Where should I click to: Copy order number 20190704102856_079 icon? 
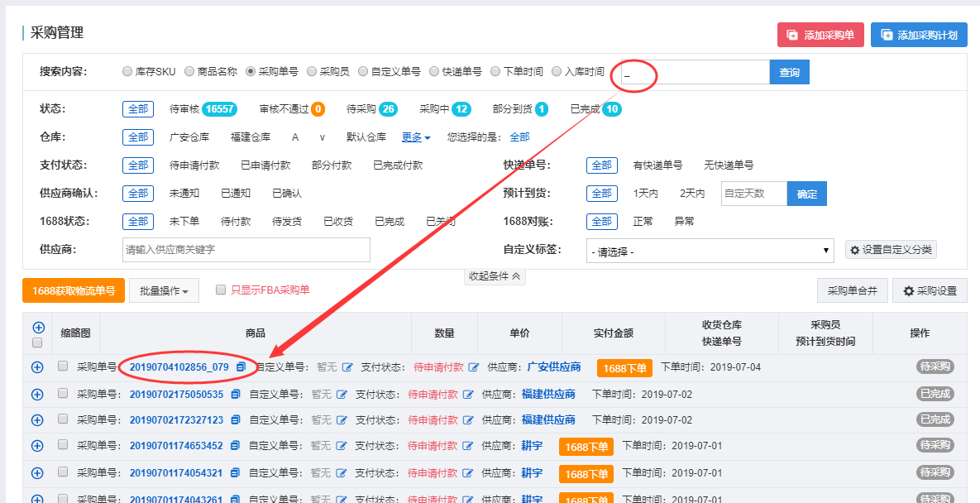[x=241, y=367]
